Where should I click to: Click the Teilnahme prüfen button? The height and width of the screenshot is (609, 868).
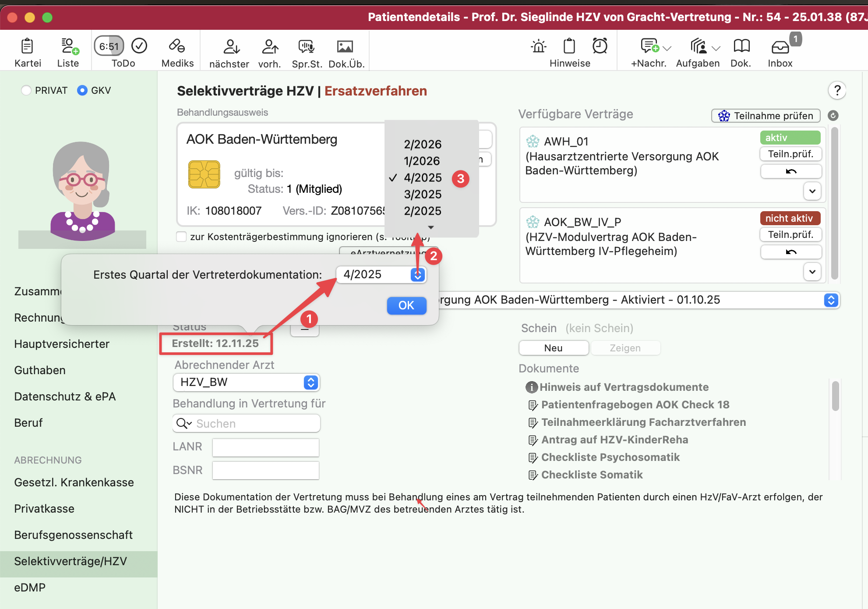click(x=766, y=116)
